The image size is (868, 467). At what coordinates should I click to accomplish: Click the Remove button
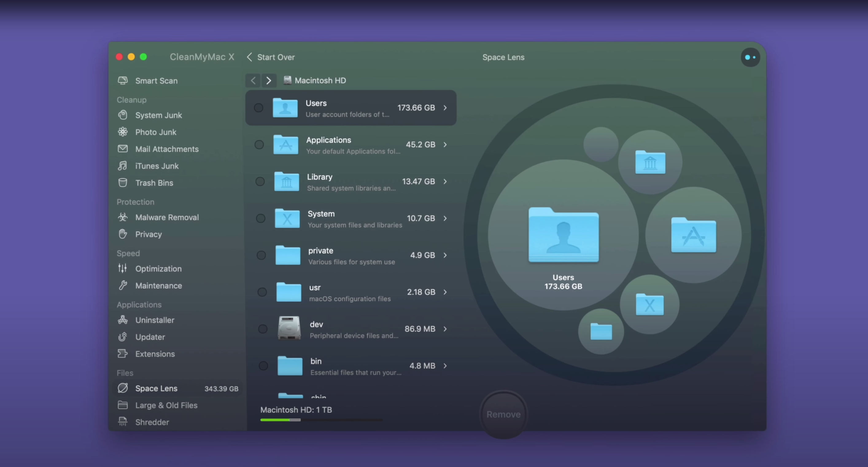(x=503, y=414)
